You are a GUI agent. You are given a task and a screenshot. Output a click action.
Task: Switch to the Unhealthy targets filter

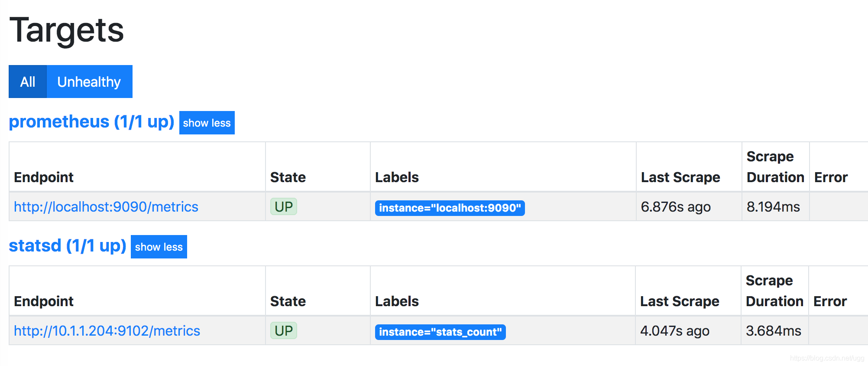pos(89,82)
